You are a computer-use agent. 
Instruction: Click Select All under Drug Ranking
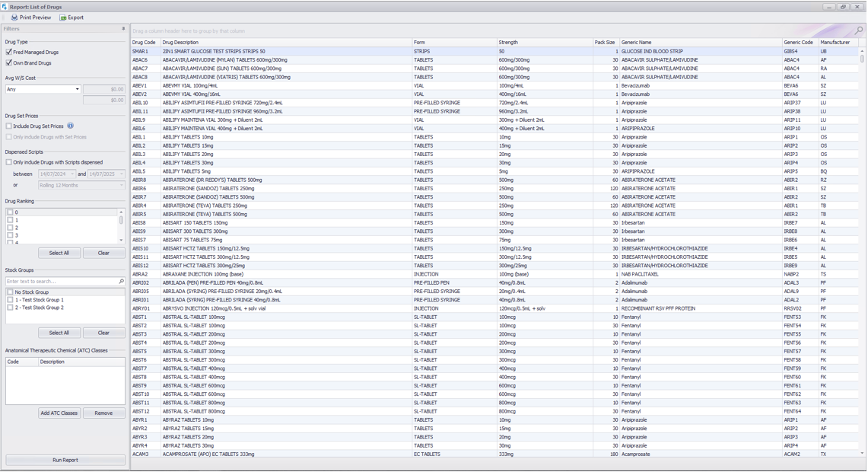59,254
